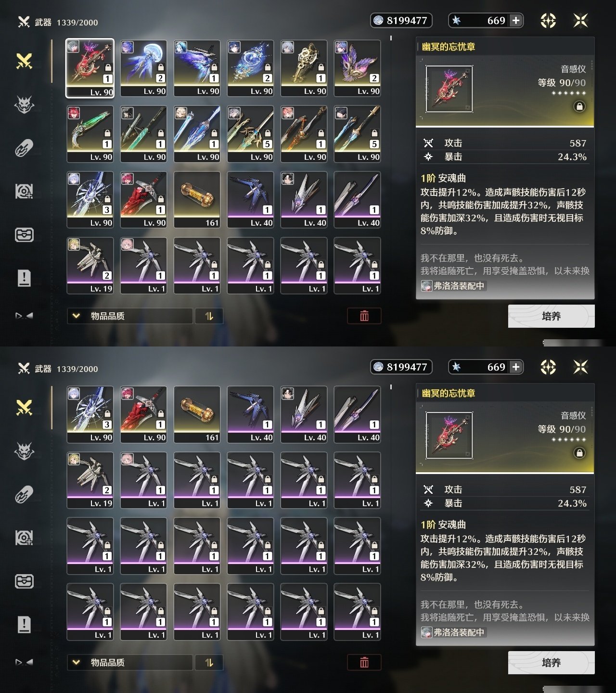The width and height of the screenshot is (616, 693).
Task: Toggle lock on 幽冥的忘忧章 in top detail panel
Action: [x=579, y=106]
